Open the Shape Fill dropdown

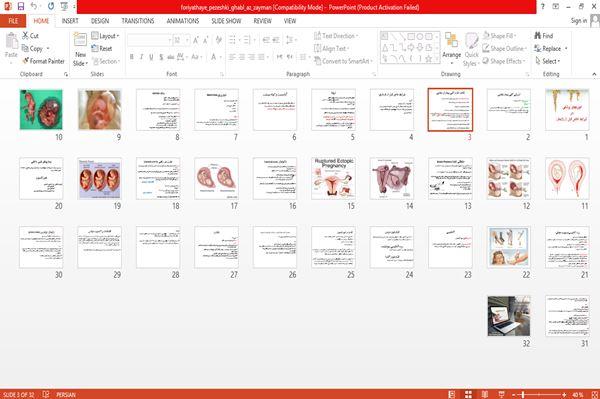click(499, 36)
